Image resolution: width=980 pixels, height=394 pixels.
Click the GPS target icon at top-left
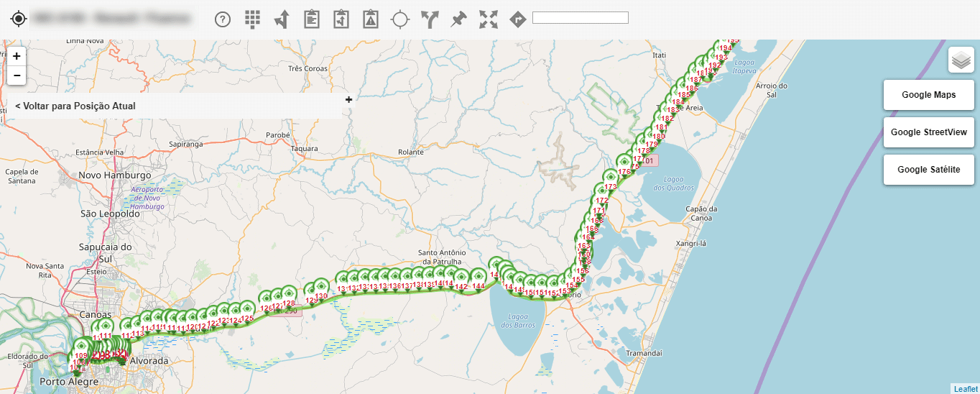[19, 19]
